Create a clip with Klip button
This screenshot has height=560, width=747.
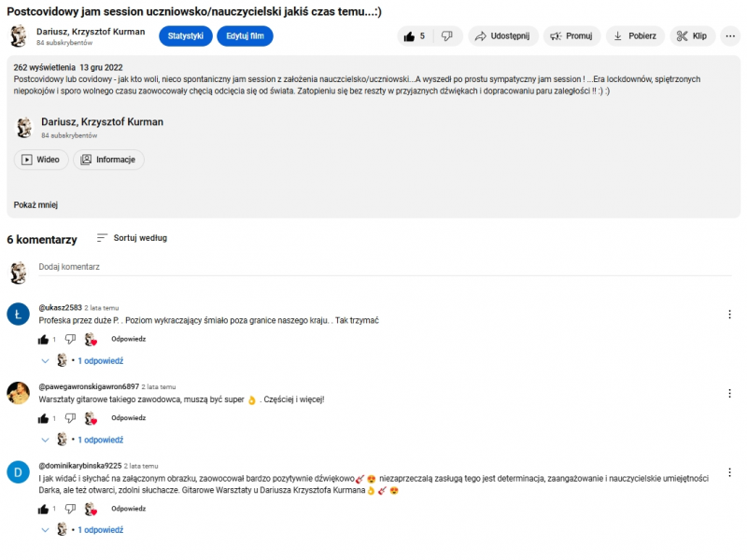pos(691,36)
